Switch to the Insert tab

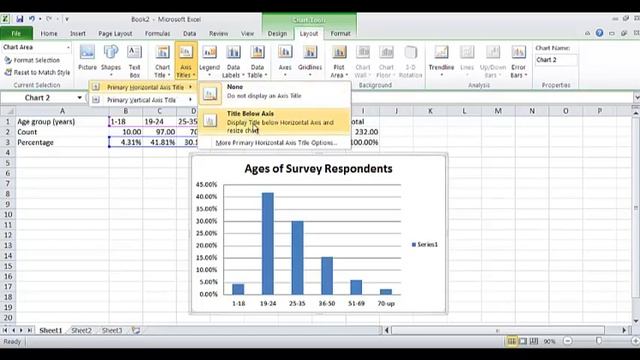[78, 33]
